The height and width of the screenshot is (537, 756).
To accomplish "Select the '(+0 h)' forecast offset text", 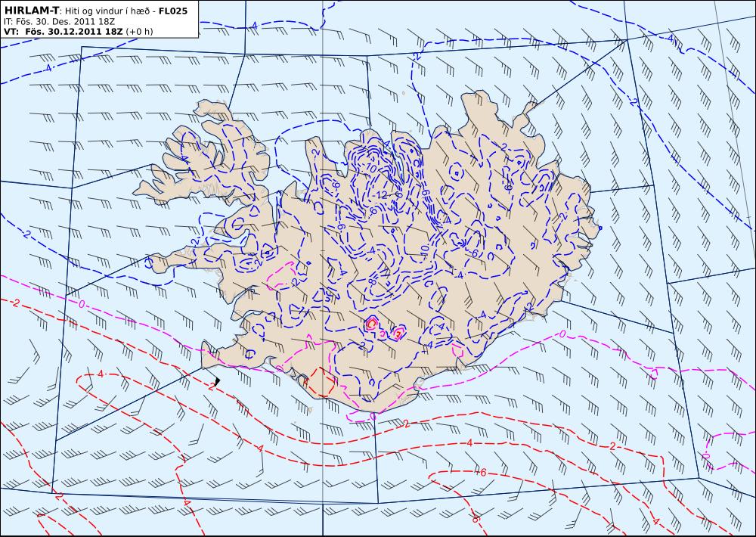I will tap(139, 31).
